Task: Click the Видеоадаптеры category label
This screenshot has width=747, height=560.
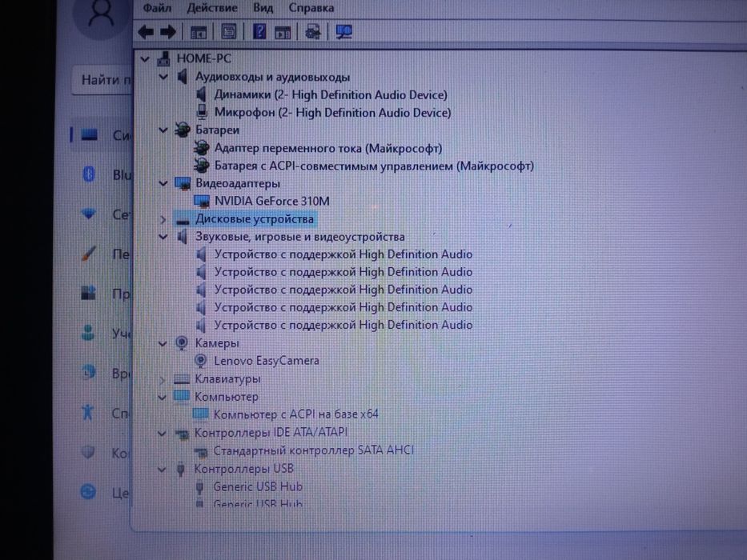Action: coord(238,183)
